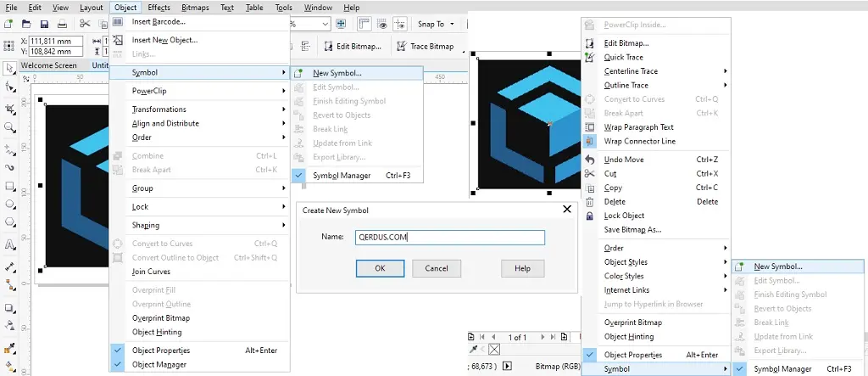Open the Effects menu in menu bar

point(159,7)
